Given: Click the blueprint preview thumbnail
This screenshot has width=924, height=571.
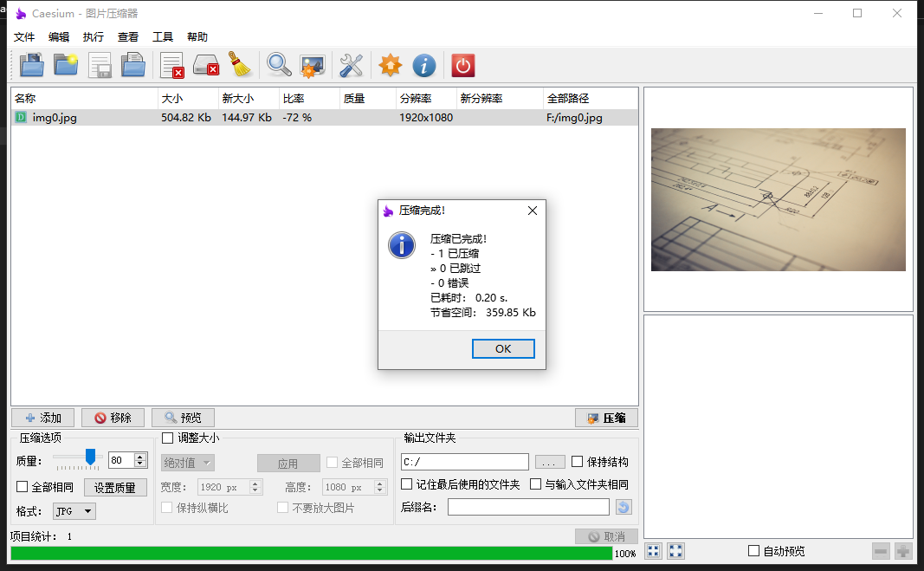Looking at the screenshot, I should (778, 199).
